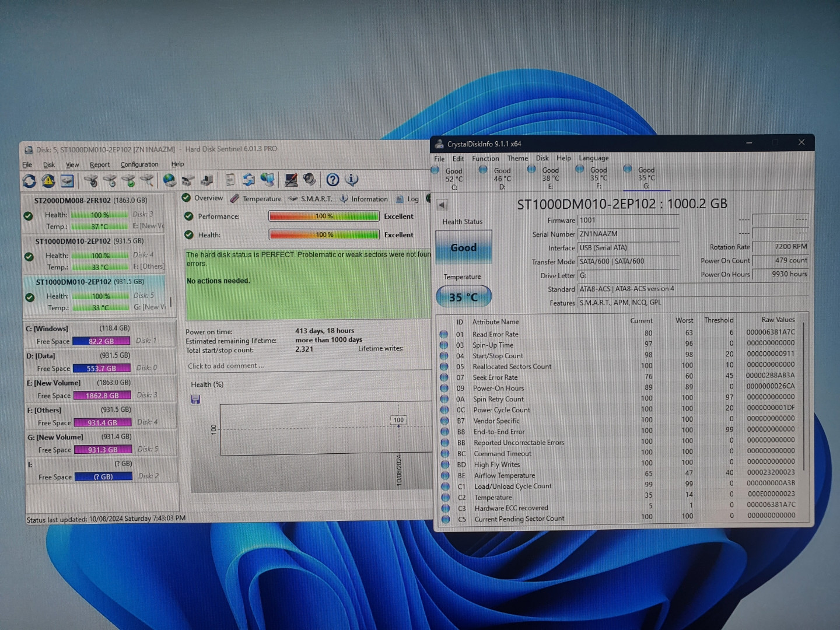The height and width of the screenshot is (630, 840).
Task: Click the status orb for Spin-Up Time
Action: [x=444, y=345]
